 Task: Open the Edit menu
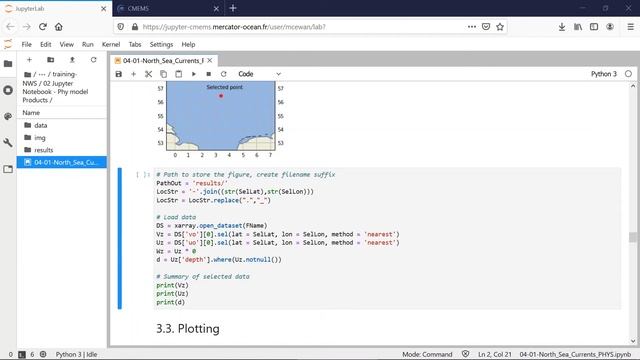tap(46, 44)
